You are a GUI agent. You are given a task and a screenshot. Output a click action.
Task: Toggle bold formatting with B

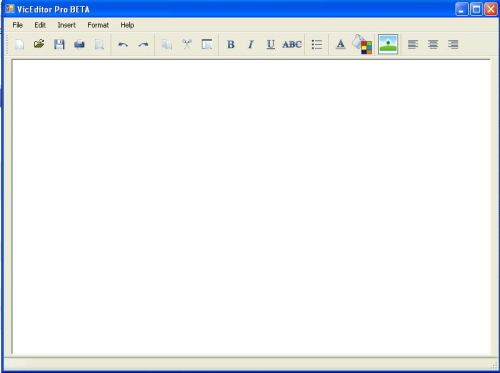(231, 44)
